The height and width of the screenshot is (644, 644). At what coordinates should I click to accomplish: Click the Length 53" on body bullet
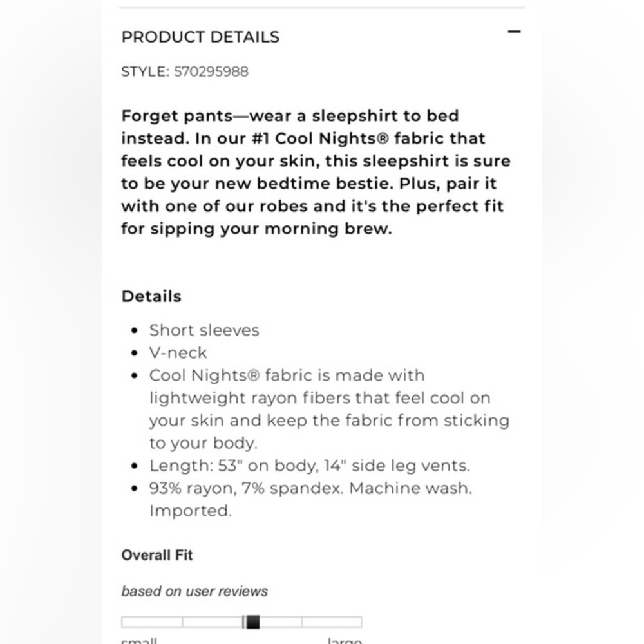[309, 466]
